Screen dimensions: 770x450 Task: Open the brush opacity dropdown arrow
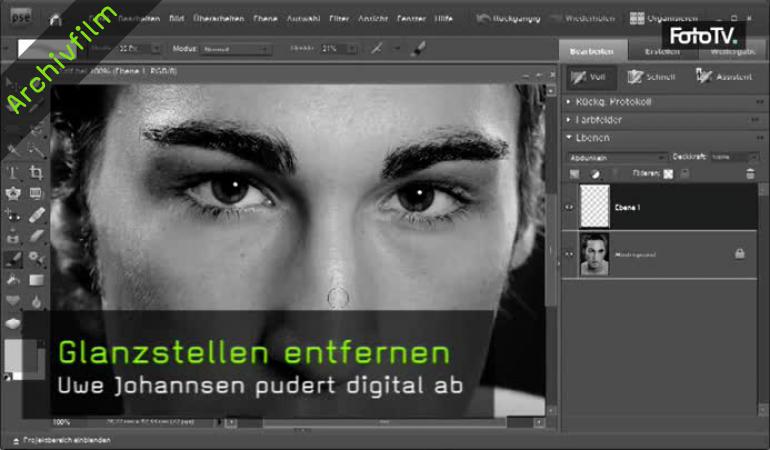point(352,49)
